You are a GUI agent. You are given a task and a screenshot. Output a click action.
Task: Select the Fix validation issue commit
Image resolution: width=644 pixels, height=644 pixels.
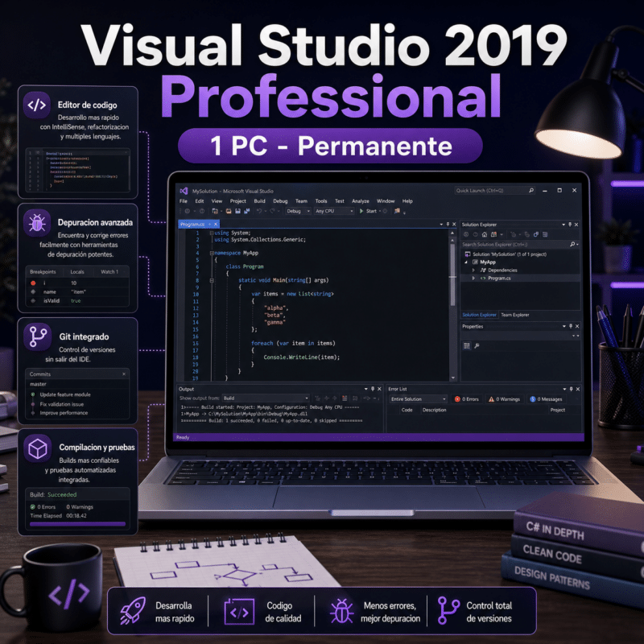[x=62, y=404]
